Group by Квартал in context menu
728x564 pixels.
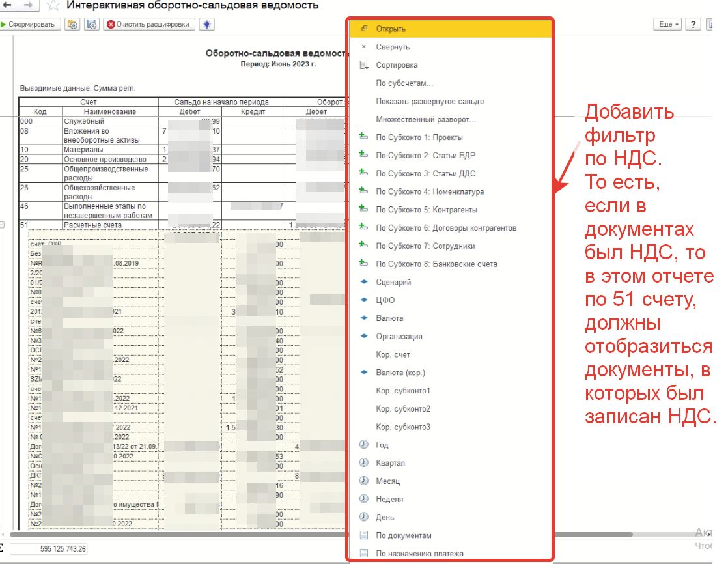point(390,463)
